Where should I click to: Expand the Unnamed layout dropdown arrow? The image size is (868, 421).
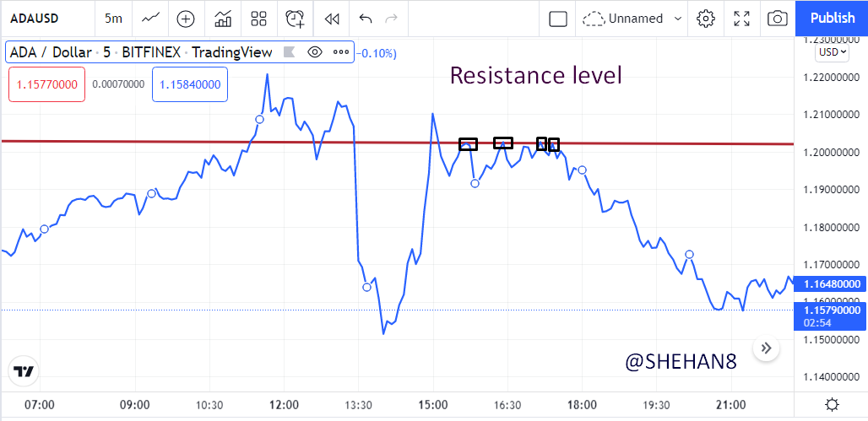click(677, 19)
